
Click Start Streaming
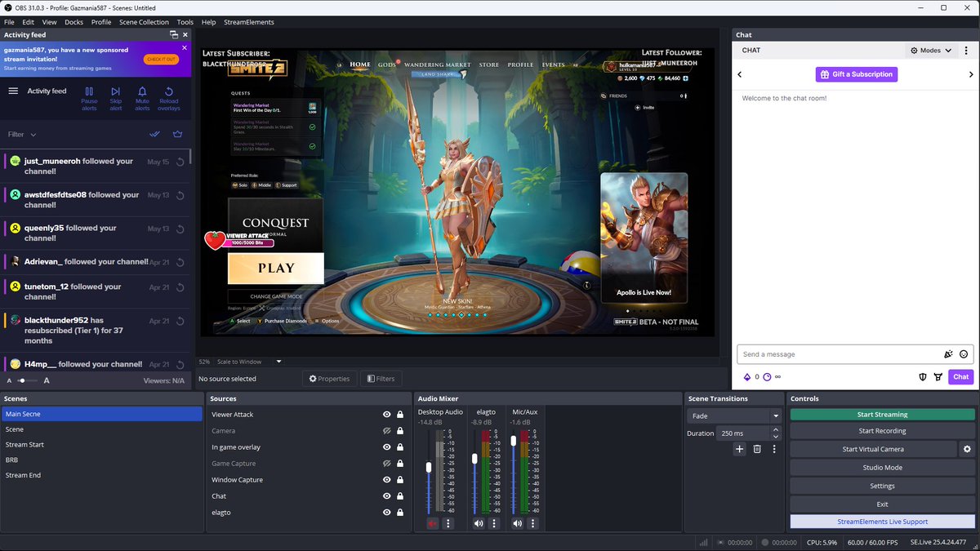882,415
